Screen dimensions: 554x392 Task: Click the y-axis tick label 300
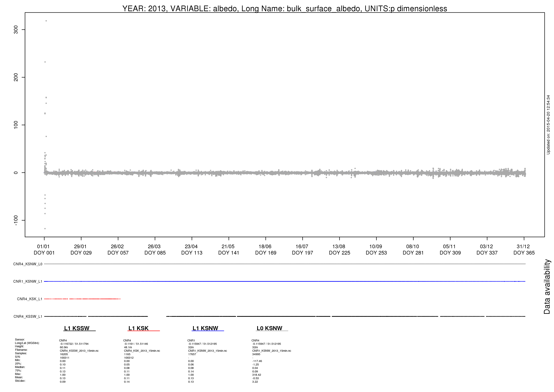pyautogui.click(x=16, y=30)
